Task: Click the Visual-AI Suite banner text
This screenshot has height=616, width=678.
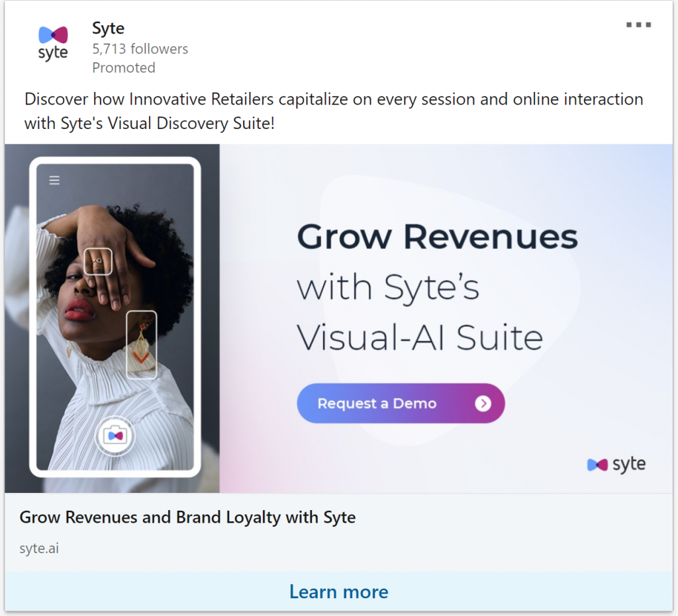Action: coord(419,337)
